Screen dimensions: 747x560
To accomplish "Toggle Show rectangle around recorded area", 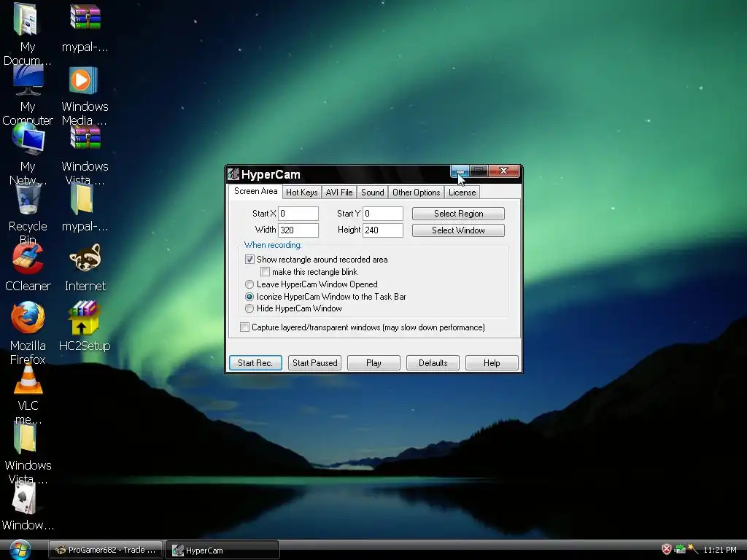I will coord(249,260).
